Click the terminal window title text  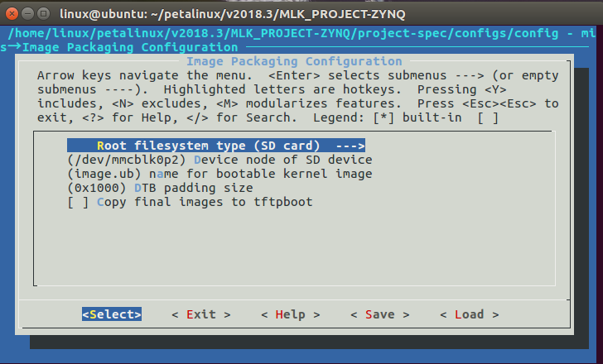click(232, 14)
